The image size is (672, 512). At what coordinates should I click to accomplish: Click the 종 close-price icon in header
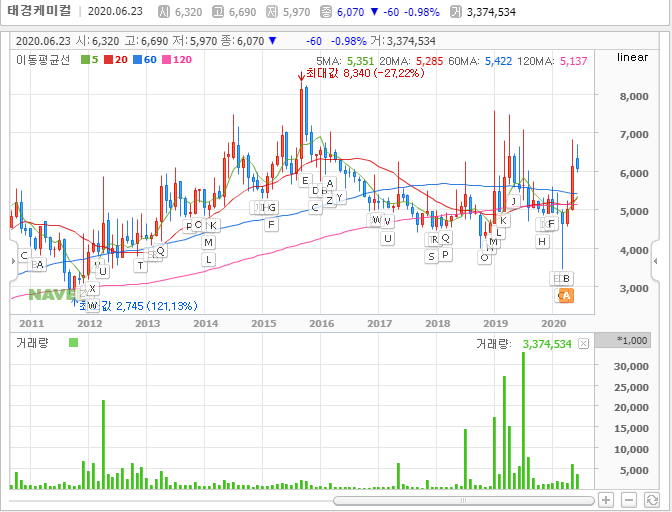click(x=326, y=12)
